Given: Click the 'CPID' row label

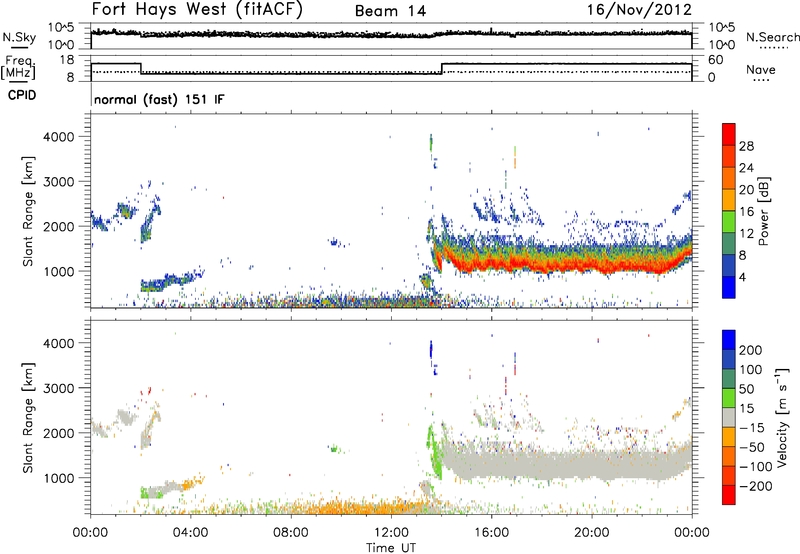Looking at the screenshot, I should click(22, 95).
